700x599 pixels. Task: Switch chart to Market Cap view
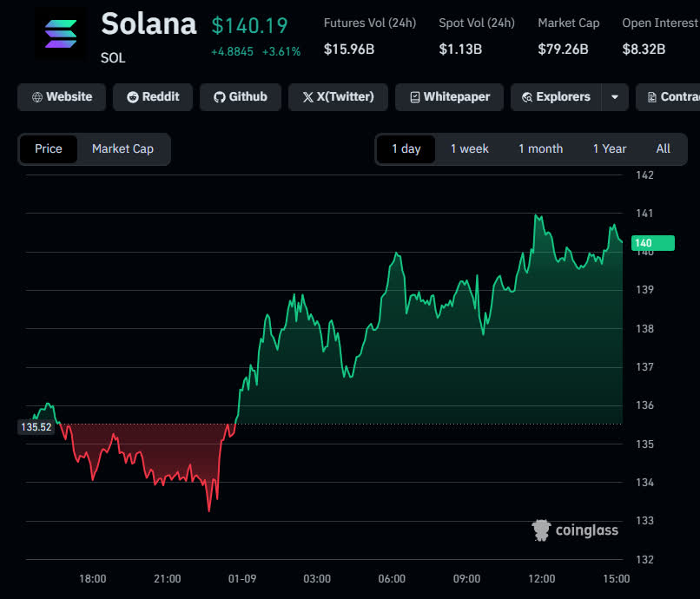[x=122, y=149]
